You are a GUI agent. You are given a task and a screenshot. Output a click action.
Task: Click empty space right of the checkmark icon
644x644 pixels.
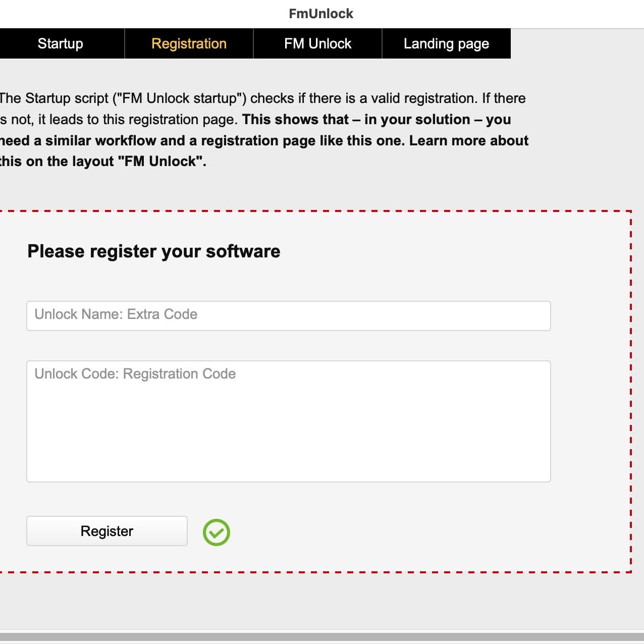pos(404,532)
